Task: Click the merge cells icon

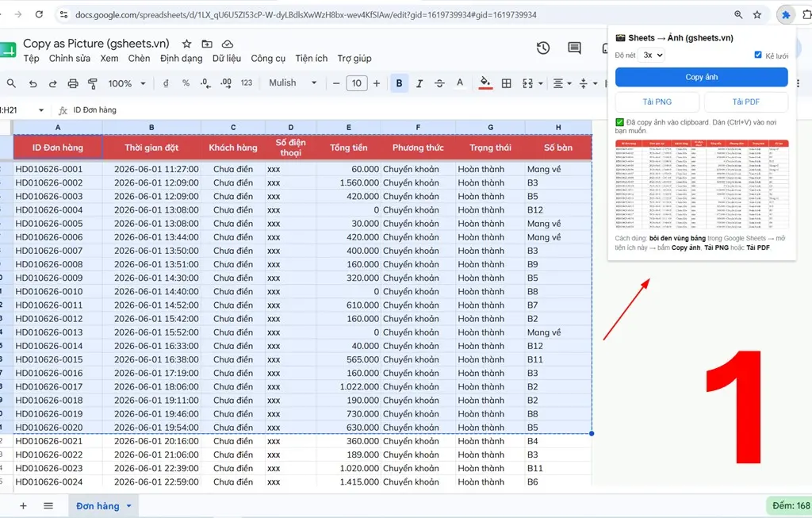Action: pyautogui.click(x=527, y=83)
